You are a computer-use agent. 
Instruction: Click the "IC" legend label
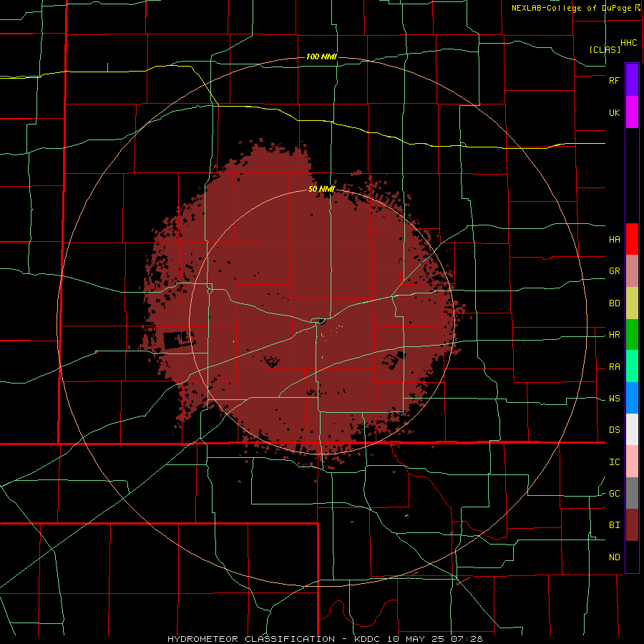(x=614, y=462)
